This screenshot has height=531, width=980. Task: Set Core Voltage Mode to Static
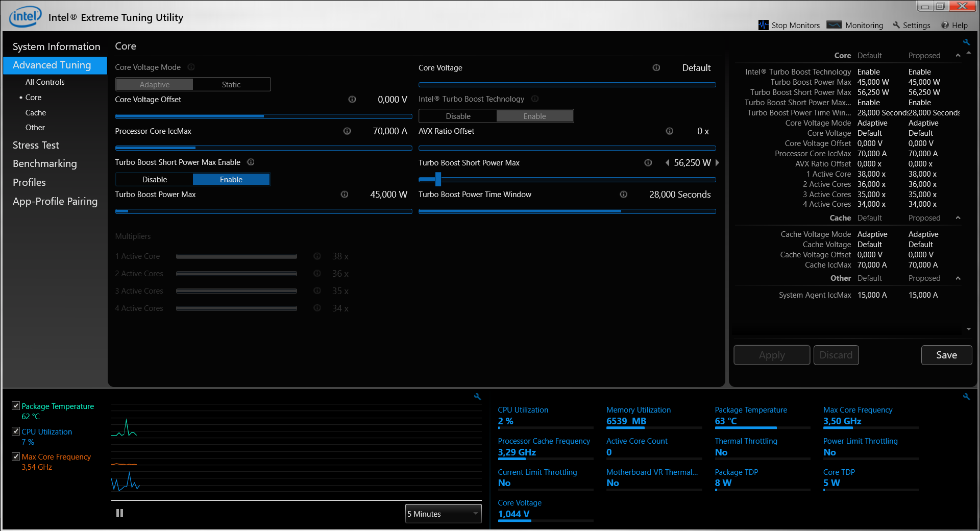click(x=231, y=84)
